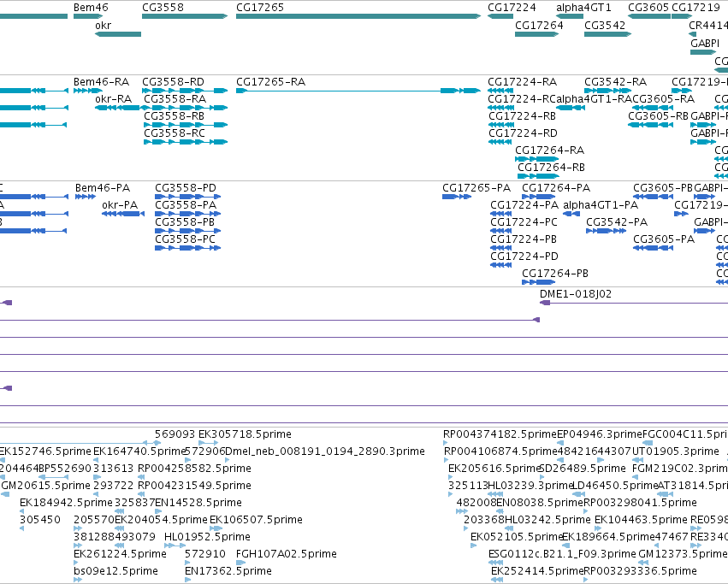The height and width of the screenshot is (584, 728).
Task: Select the bs09e12.5prime EST label
Action: pos(115,571)
